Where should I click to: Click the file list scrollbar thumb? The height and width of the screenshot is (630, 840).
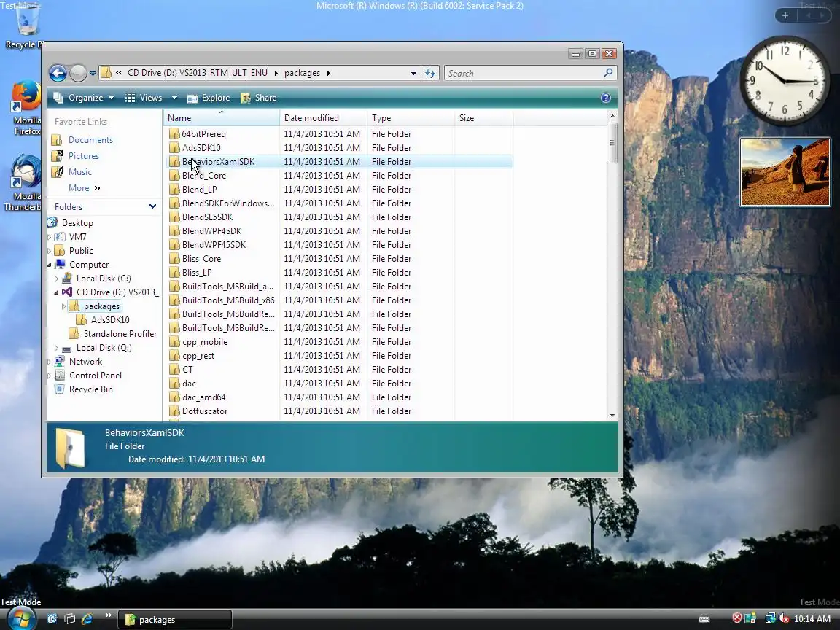click(x=612, y=142)
